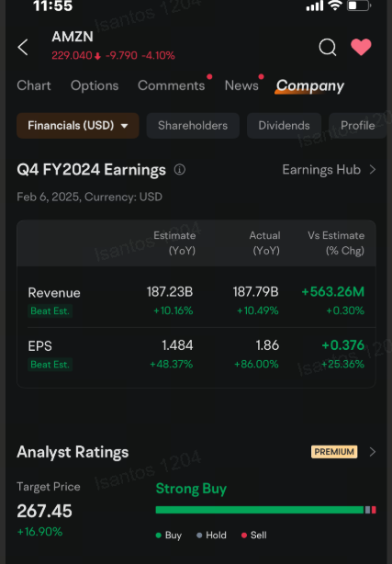The image size is (392, 564).
Task: Tap the 1.484 EPS estimate value
Action: tap(177, 345)
